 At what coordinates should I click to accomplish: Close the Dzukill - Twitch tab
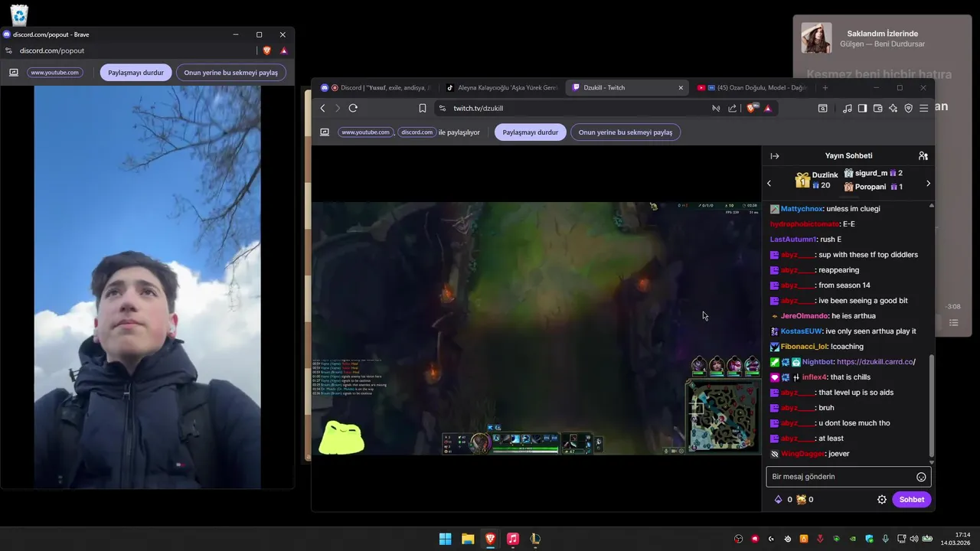(680, 88)
